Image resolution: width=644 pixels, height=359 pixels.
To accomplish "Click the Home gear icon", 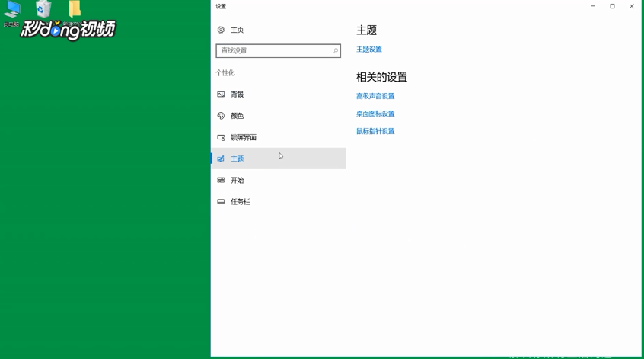I will coord(221,30).
